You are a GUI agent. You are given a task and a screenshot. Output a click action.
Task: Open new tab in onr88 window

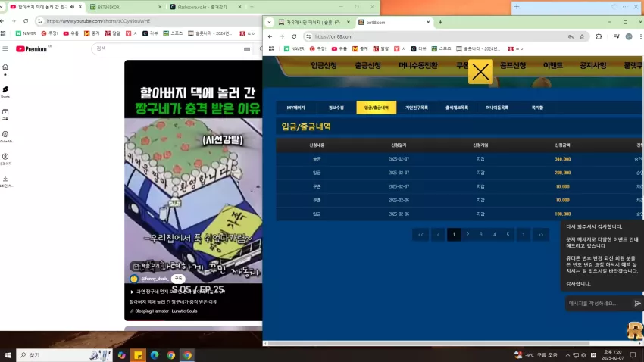pyautogui.click(x=440, y=23)
